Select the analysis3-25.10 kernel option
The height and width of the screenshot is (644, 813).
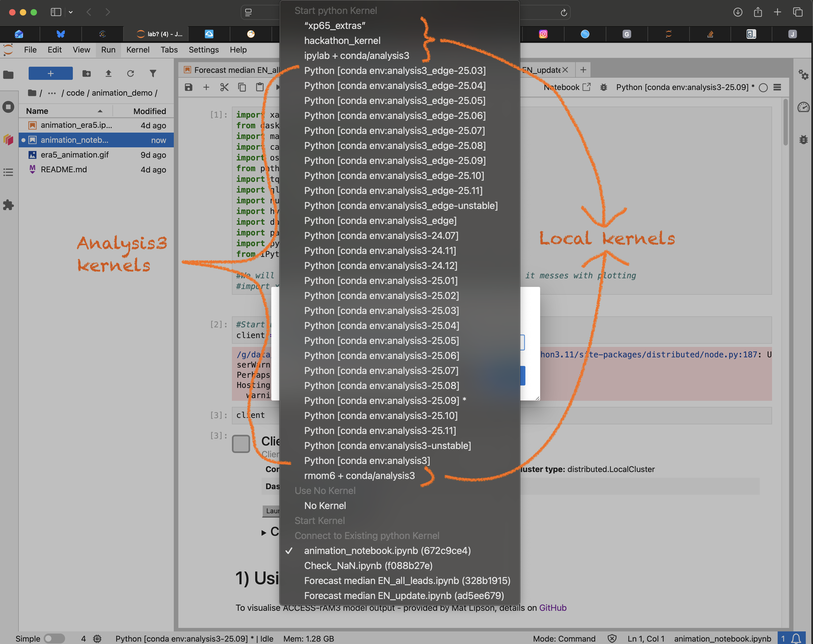(x=381, y=415)
